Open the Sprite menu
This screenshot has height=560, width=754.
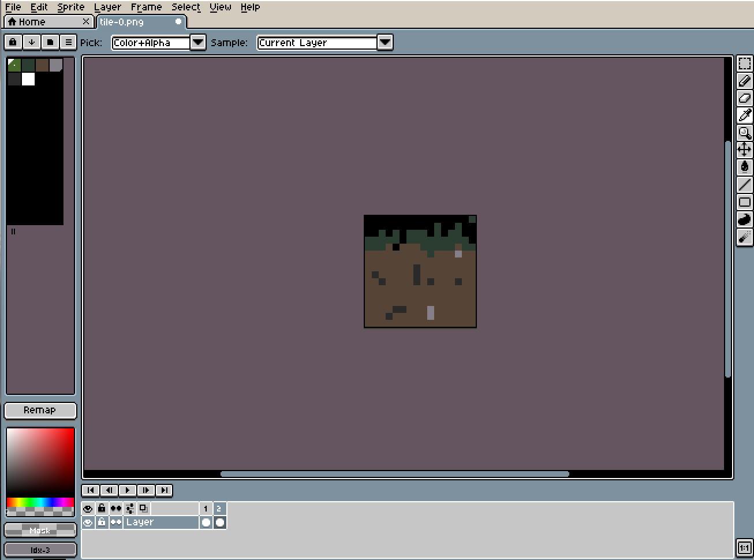point(71,7)
